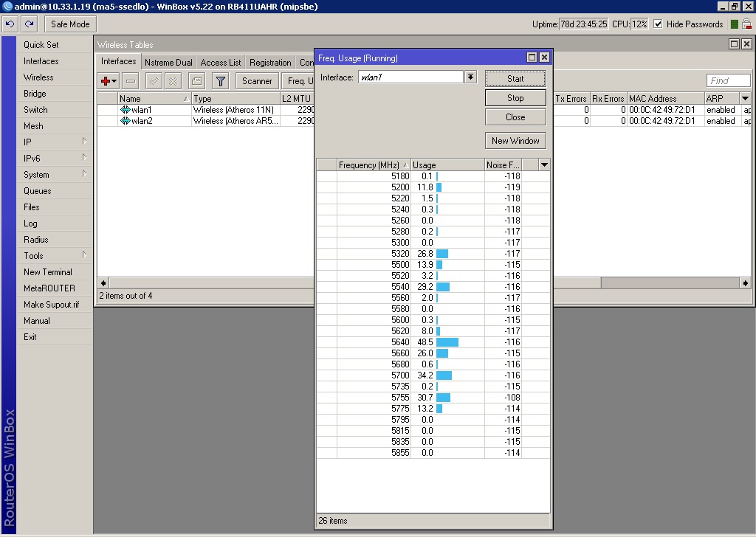The image size is (756, 537).
Task: Click the wlan2 interface icon
Action: pos(126,121)
